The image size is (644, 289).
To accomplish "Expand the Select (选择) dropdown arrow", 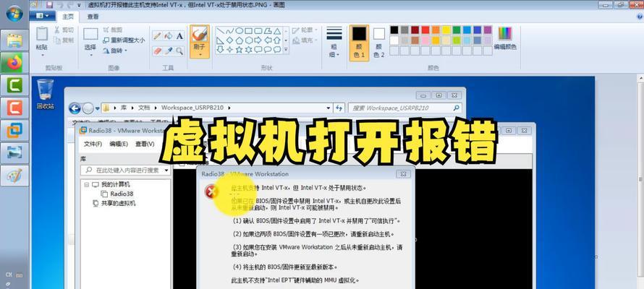I will click(x=90, y=55).
